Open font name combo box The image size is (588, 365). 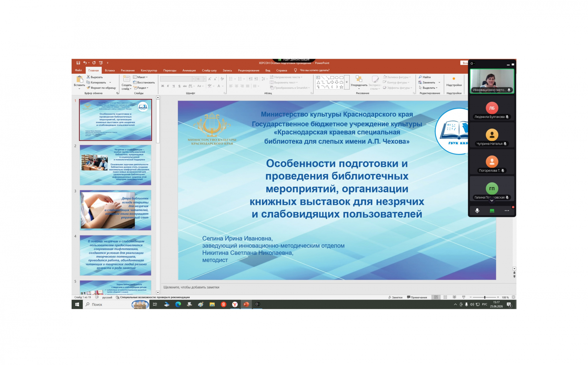point(177,79)
